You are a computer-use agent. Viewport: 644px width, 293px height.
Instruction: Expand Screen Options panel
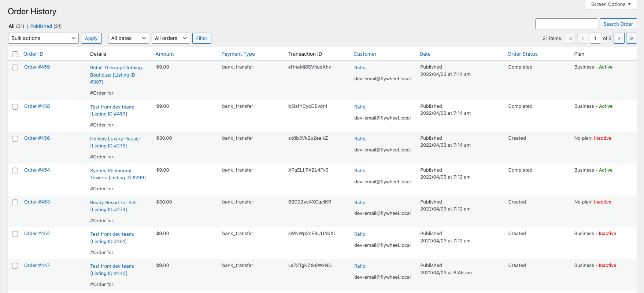tap(611, 4)
